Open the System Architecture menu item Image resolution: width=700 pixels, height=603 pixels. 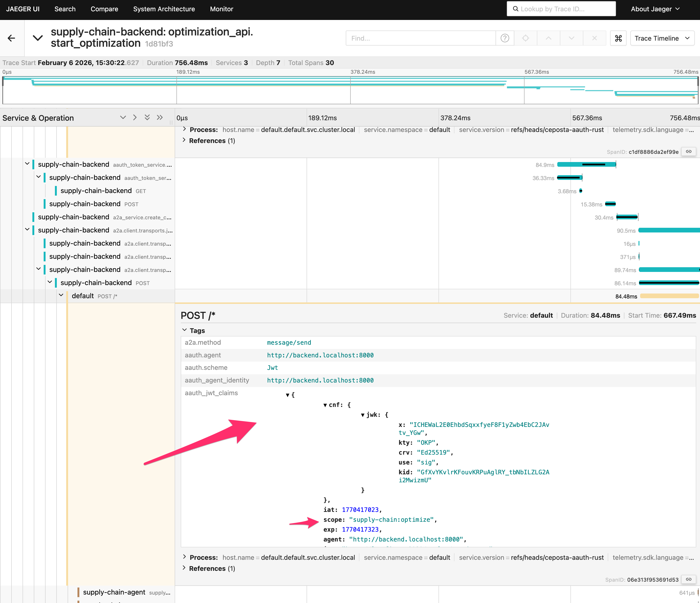[164, 9]
